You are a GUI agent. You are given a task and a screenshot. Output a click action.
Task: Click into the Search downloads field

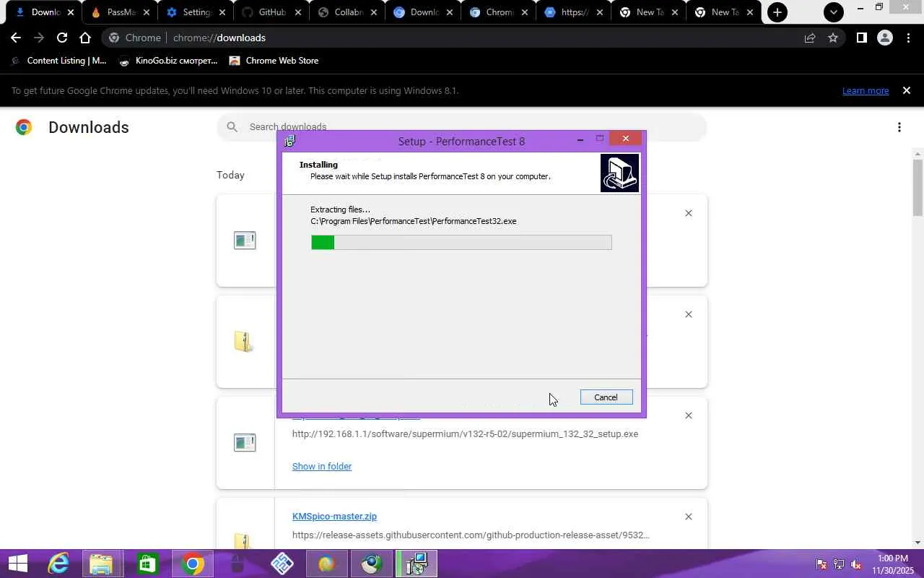tap(462, 127)
